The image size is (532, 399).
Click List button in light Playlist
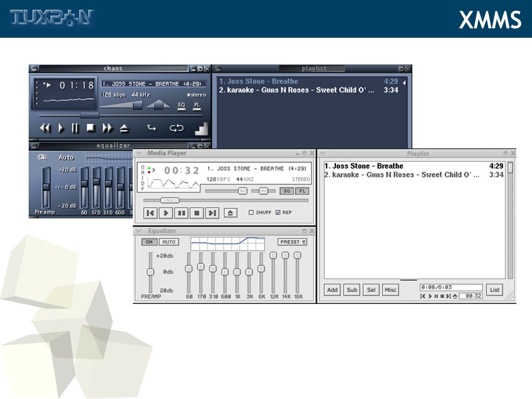494,290
